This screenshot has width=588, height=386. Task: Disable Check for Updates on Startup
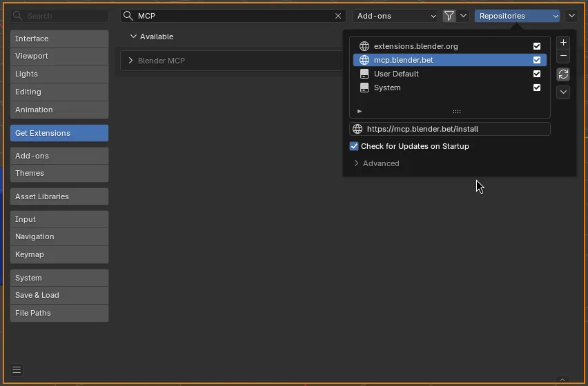(354, 146)
